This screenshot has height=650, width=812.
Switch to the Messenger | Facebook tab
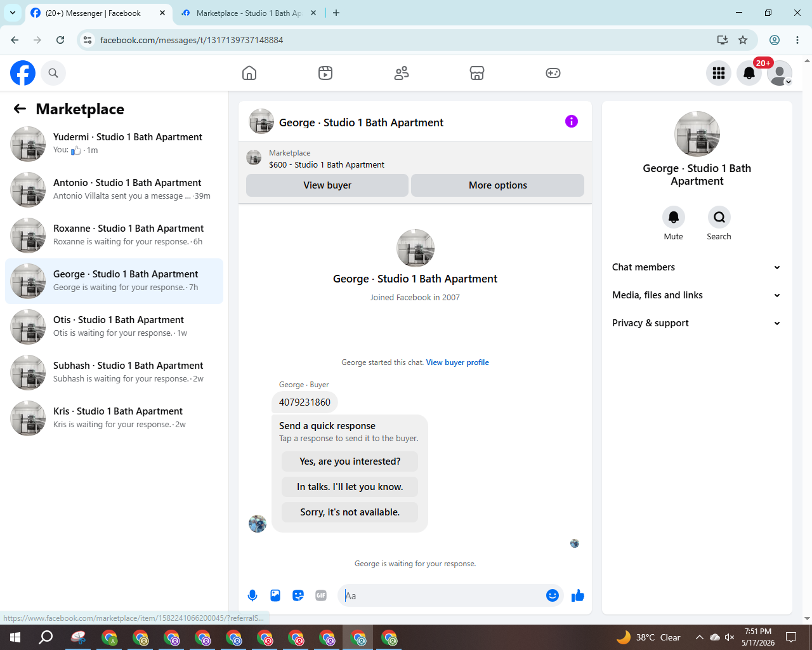(x=98, y=13)
